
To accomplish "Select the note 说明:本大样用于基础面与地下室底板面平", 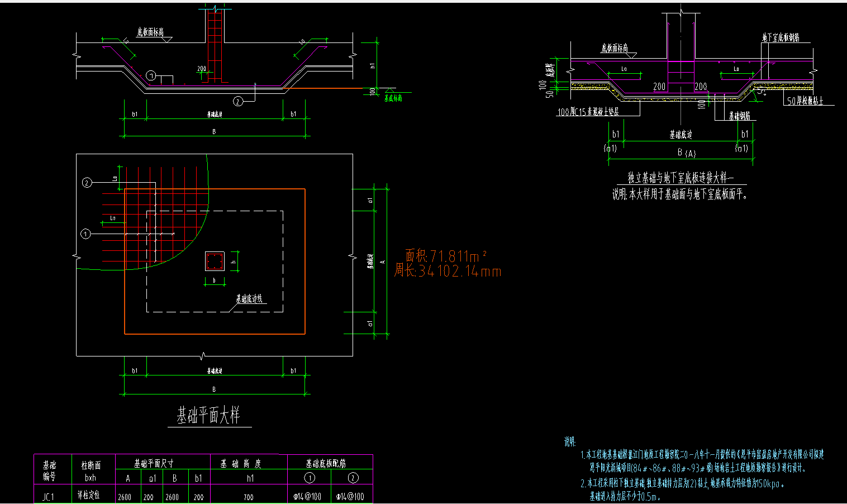I will click(679, 194).
